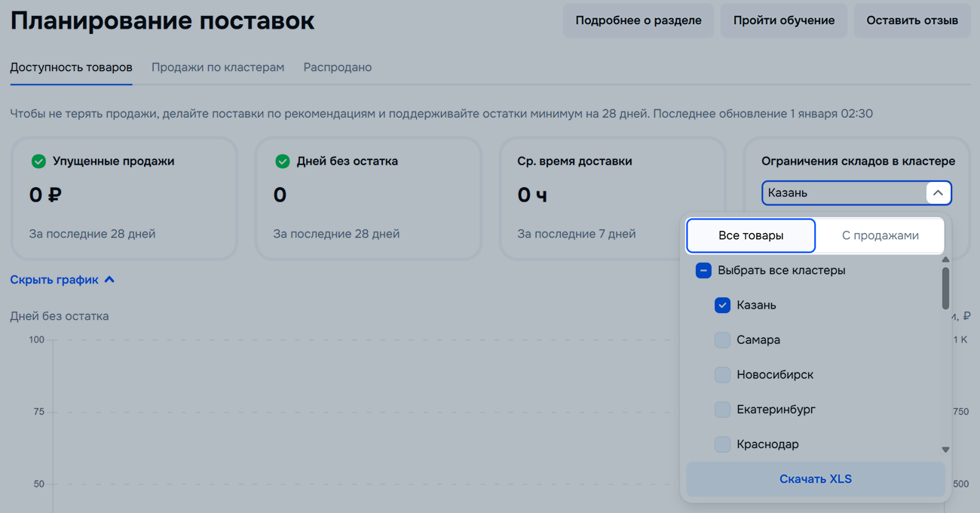Collapse chart via Скрыть график
The height and width of the screenshot is (513, 980).
click(54, 280)
